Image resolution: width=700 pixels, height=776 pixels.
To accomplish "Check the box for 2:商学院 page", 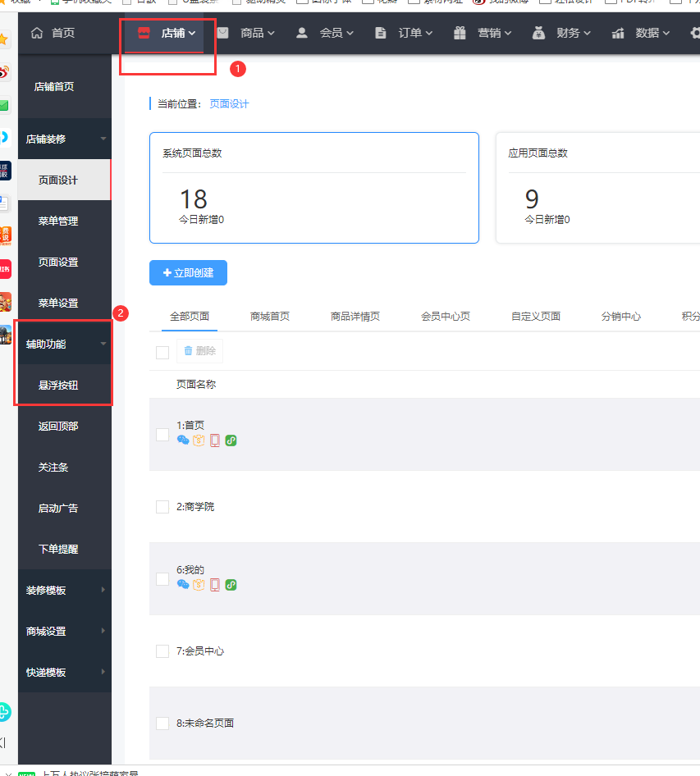I will 162,507.
